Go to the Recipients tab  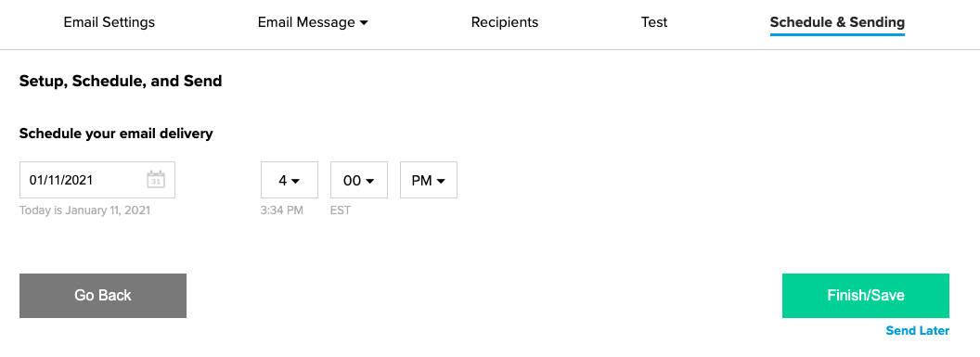coord(504,22)
